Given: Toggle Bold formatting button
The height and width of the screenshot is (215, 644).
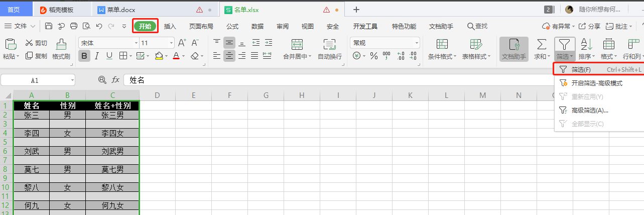Looking at the screenshot, I should point(84,56).
